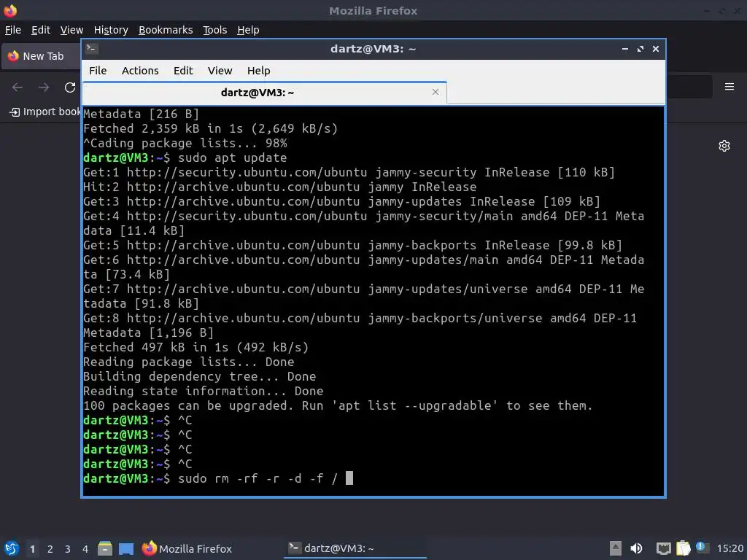The image size is (747, 560).
Task: Open file manager from the taskbar
Action: tap(105, 548)
